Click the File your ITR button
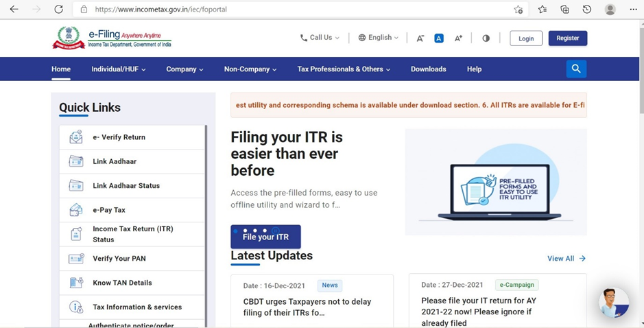Image resolution: width=644 pixels, height=328 pixels. click(x=265, y=237)
